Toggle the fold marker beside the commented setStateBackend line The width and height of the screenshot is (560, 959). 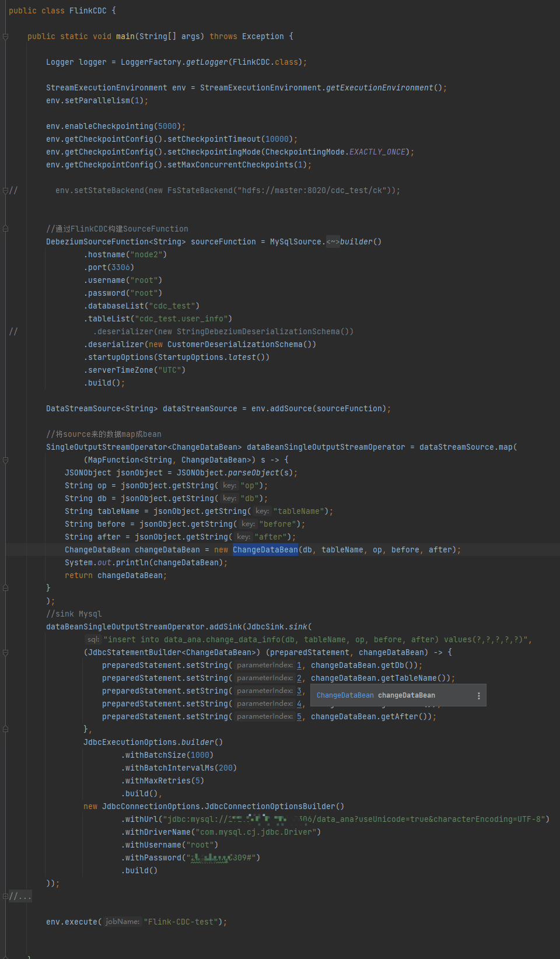coord(5,190)
